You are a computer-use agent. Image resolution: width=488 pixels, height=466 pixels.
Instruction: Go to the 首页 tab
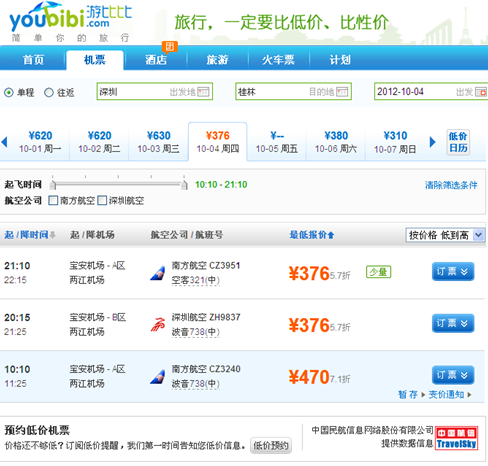(33, 60)
